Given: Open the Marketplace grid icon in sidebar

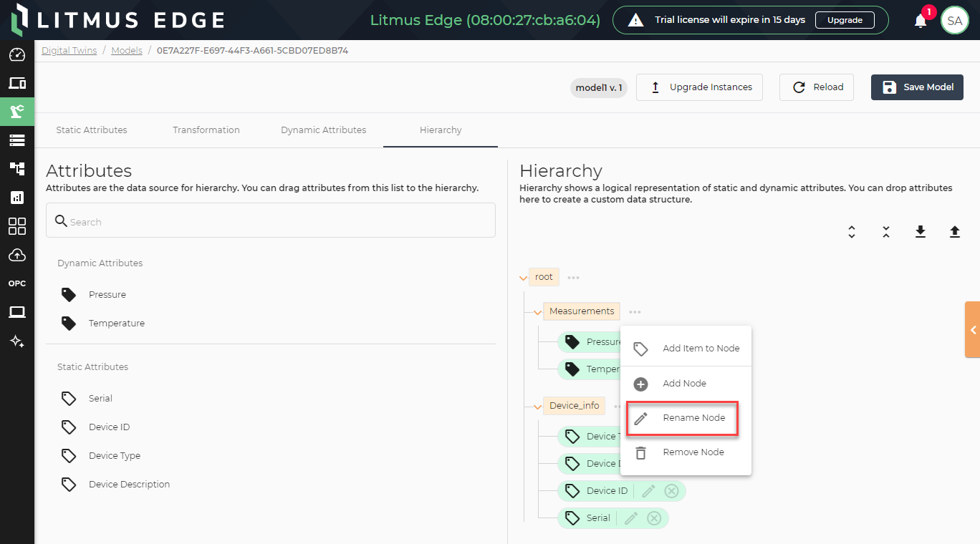Looking at the screenshot, I should (x=17, y=226).
